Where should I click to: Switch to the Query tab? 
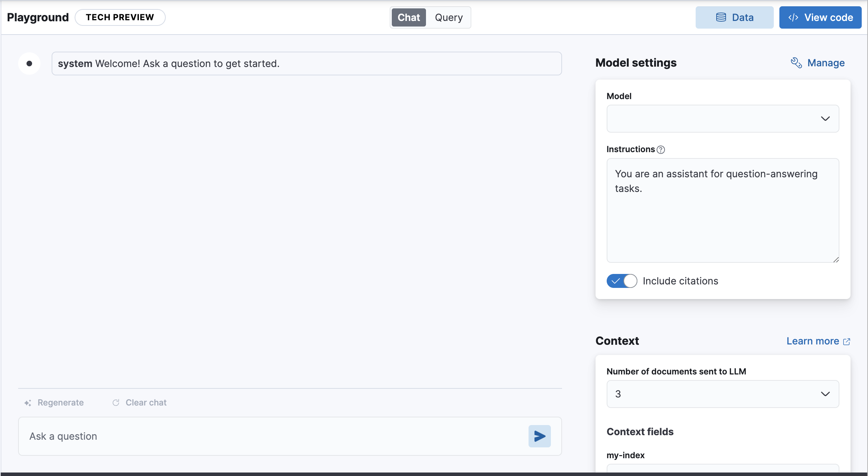449,17
